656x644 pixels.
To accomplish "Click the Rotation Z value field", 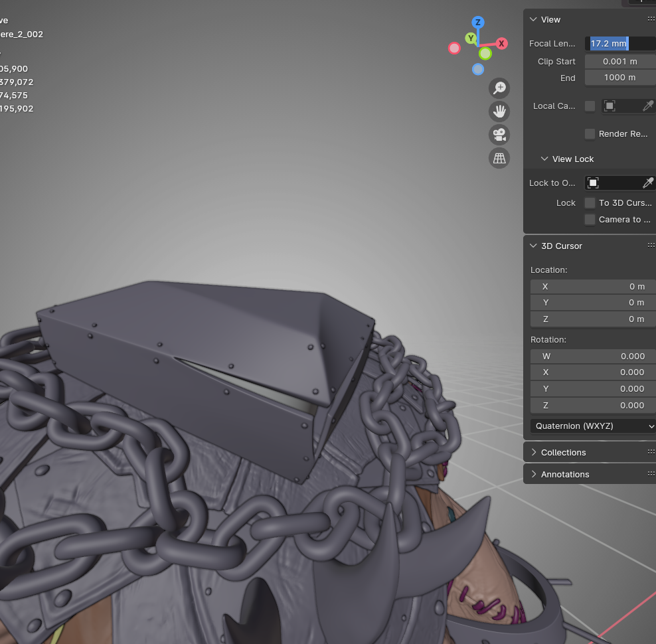I will coord(593,406).
